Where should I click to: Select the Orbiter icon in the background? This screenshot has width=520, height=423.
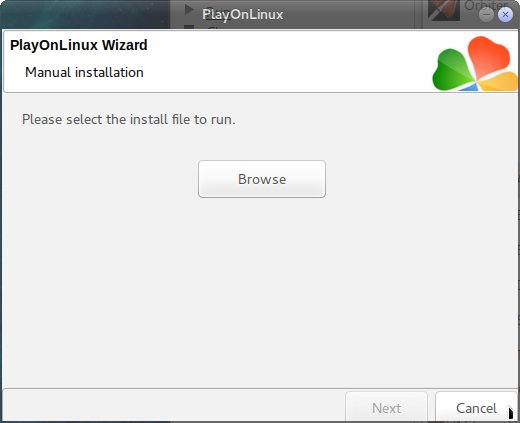click(x=444, y=10)
